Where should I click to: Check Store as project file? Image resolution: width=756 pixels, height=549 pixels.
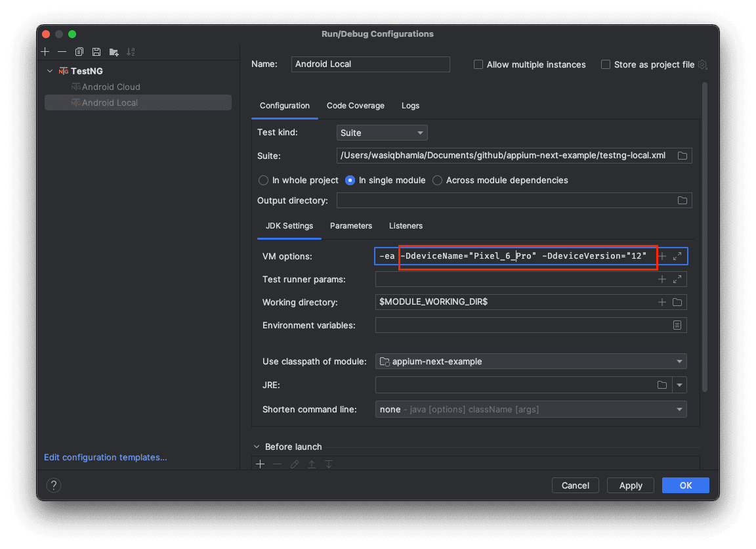tap(606, 64)
